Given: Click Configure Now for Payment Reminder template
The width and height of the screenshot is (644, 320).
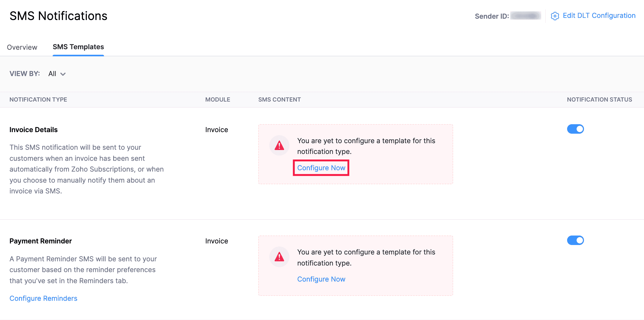Looking at the screenshot, I should 321,279.
